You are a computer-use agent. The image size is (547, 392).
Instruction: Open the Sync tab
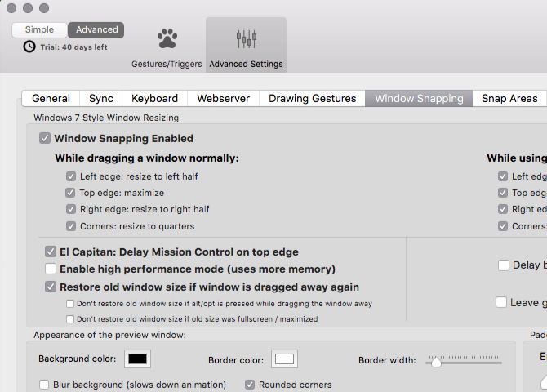[100, 99]
